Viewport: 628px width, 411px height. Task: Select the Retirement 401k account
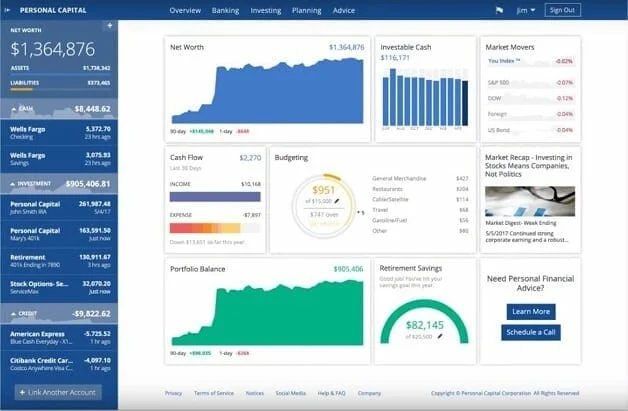pos(59,261)
